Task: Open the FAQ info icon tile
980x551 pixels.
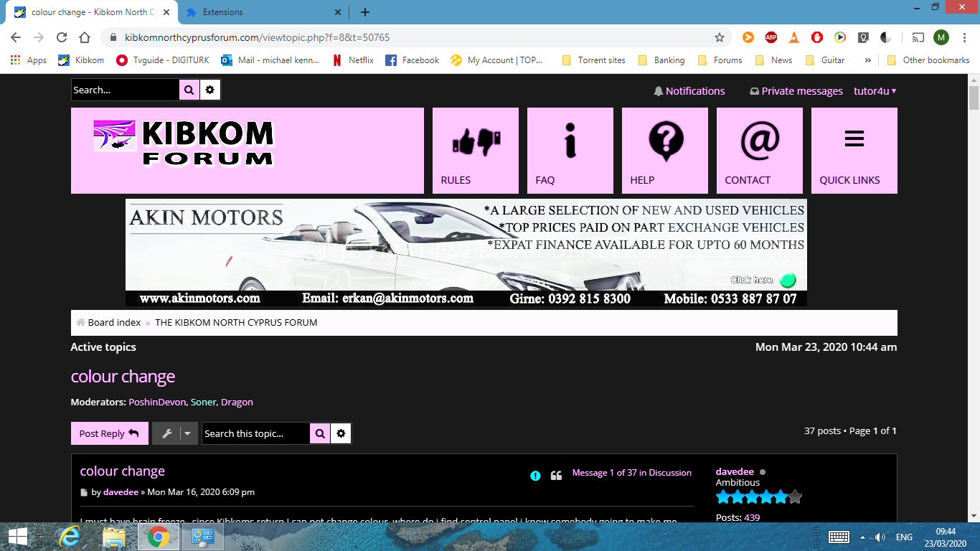Action: pos(570,151)
